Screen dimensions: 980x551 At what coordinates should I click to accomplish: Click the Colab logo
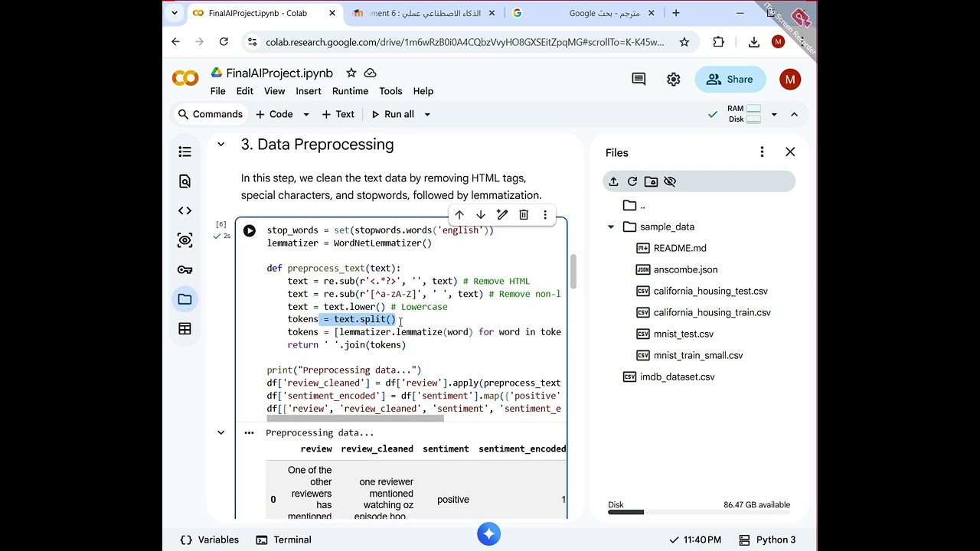[185, 78]
